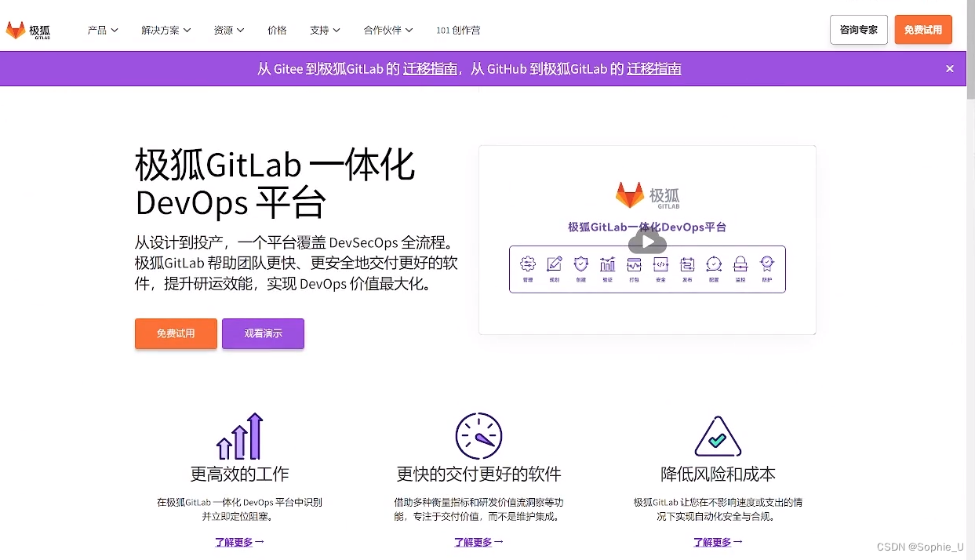Click 了解更多 under 更高效的工作
Viewport: 975px width, 560px height.
239,542
